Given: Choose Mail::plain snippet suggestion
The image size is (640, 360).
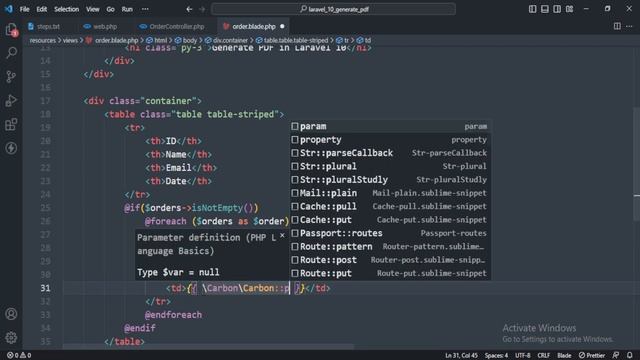Looking at the screenshot, I should coord(390,193).
